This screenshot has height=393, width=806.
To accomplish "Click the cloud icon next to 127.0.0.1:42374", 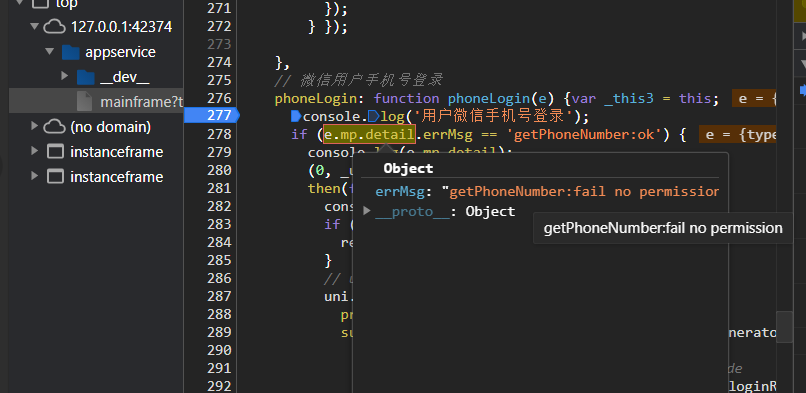I will (54, 27).
